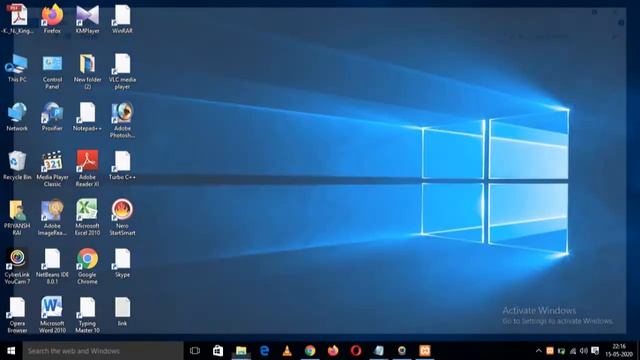This screenshot has width=640, height=360.
Task: Expand the hidden system tray icons
Action: click(538, 351)
